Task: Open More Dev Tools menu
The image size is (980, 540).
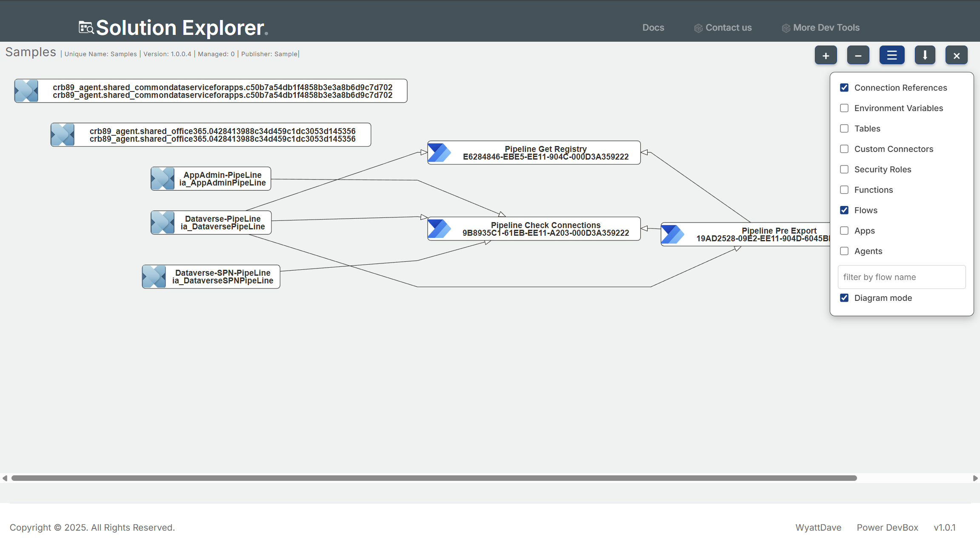Action: [826, 28]
